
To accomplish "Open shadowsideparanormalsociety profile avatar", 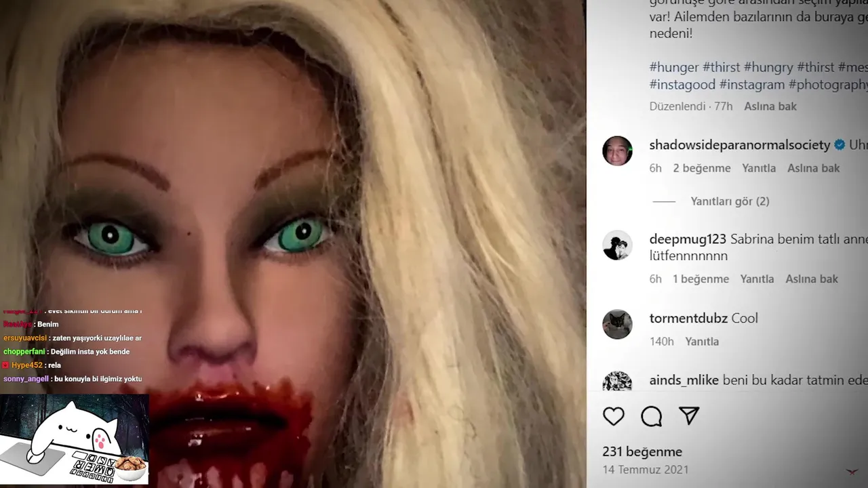I will tap(617, 150).
